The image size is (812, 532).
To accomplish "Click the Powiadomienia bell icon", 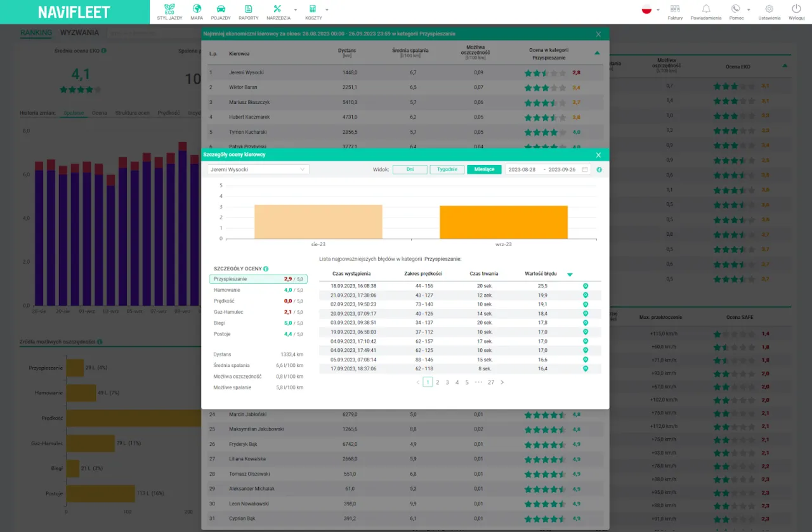I will pos(705,10).
